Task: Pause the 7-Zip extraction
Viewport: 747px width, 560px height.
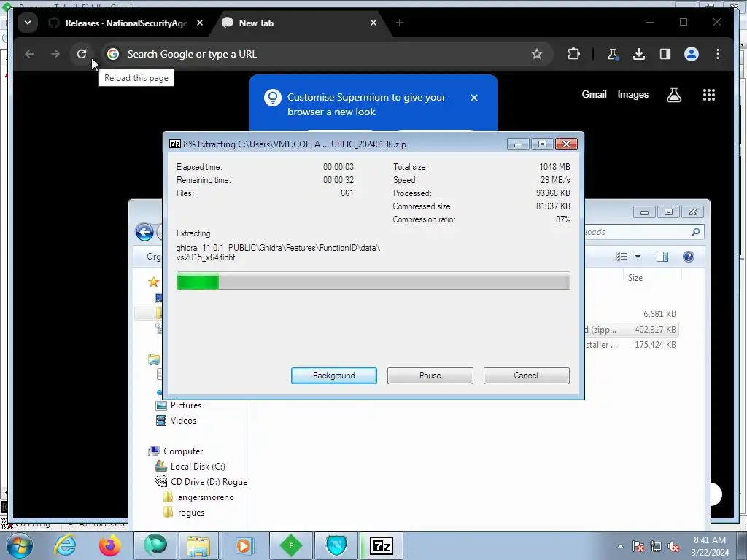Action: (x=430, y=376)
